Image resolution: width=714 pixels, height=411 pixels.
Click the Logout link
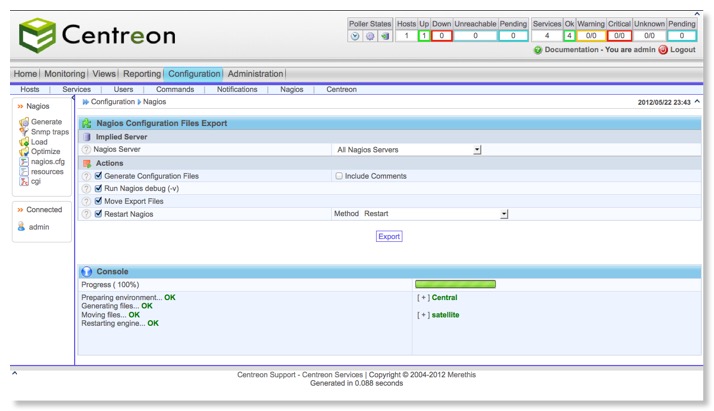pos(683,50)
